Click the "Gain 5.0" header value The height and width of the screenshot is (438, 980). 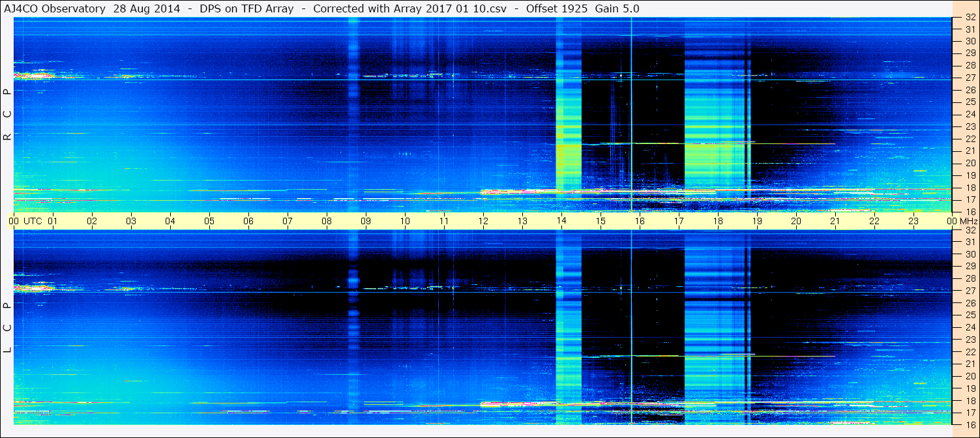point(617,8)
